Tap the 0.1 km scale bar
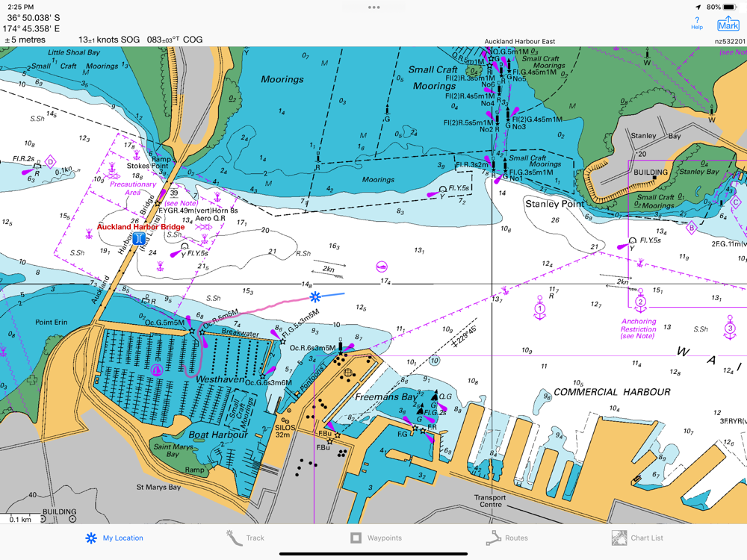 pos(20,519)
